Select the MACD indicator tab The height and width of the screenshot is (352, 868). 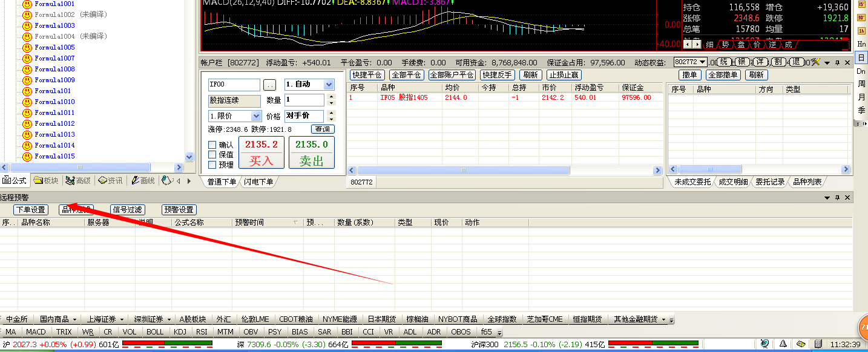click(x=36, y=331)
